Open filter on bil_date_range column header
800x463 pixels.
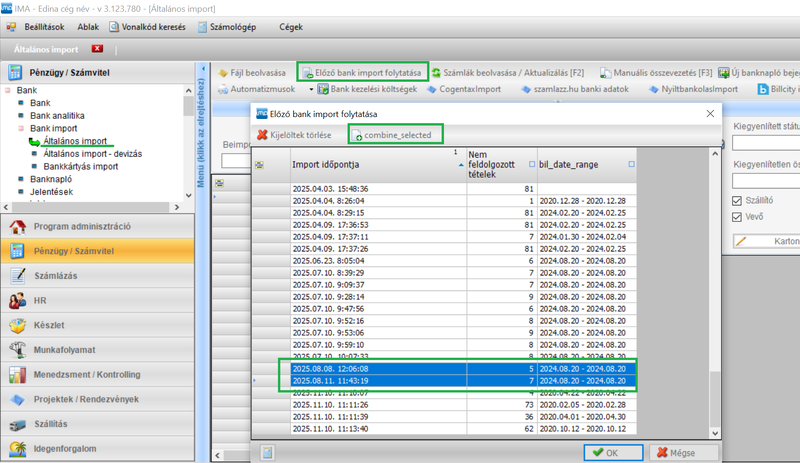631,164
